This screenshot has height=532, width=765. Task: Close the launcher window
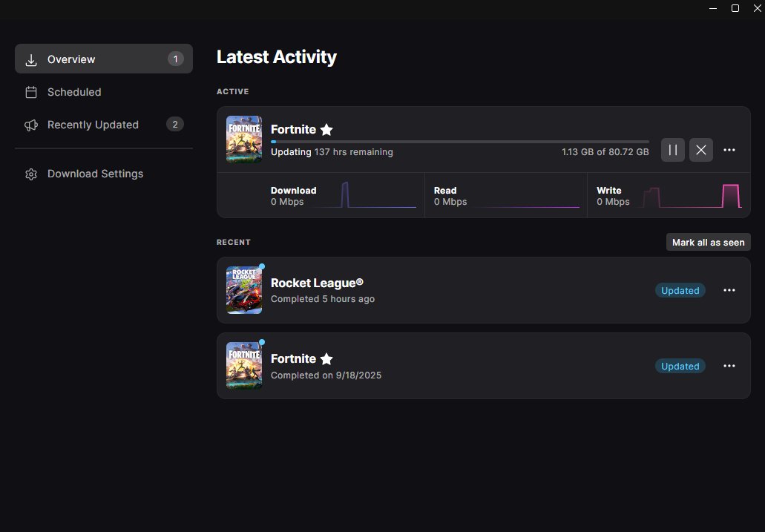tap(757, 8)
